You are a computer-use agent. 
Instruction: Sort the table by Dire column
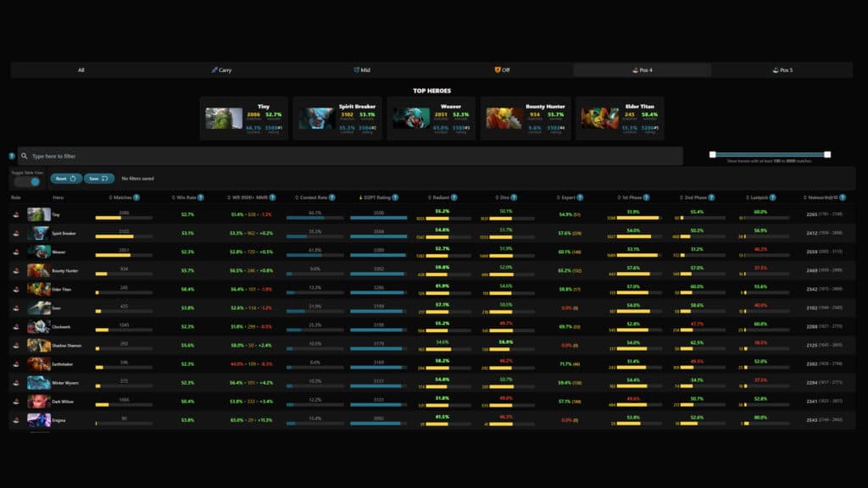point(505,197)
